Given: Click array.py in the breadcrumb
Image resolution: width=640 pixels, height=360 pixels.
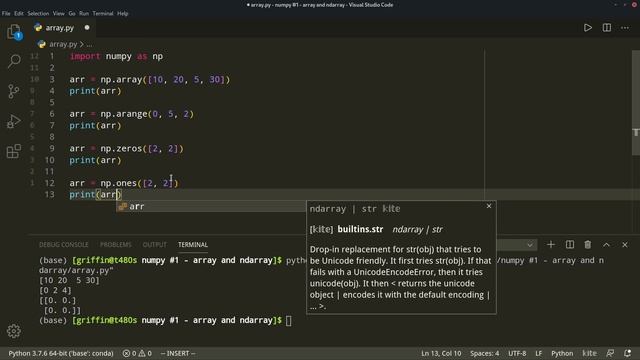Looking at the screenshot, I should point(63,44).
